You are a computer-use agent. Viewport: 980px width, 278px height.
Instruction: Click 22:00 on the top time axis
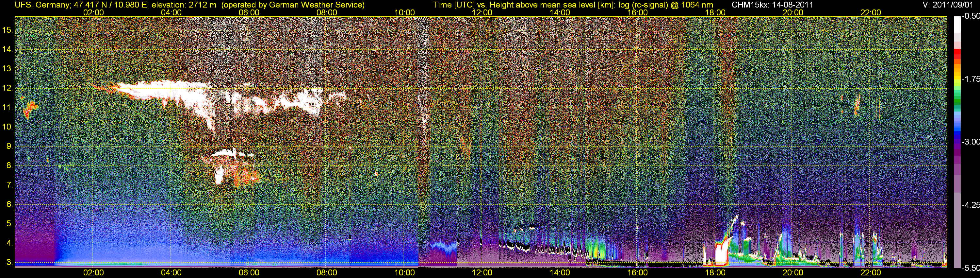click(871, 12)
